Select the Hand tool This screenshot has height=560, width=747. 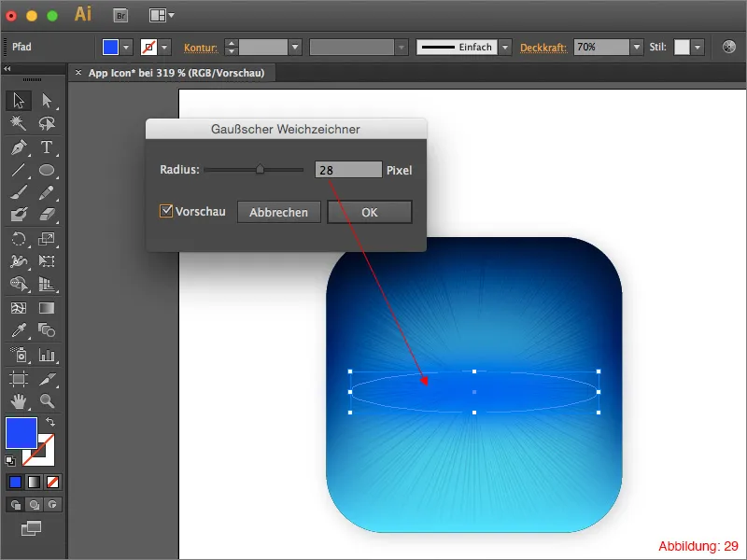[19, 401]
